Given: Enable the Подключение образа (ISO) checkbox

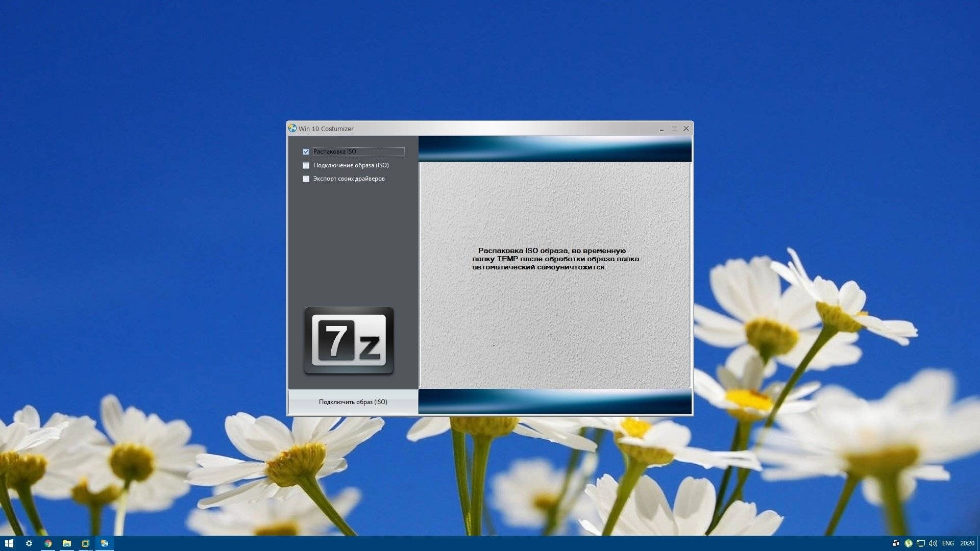Looking at the screenshot, I should pos(306,165).
